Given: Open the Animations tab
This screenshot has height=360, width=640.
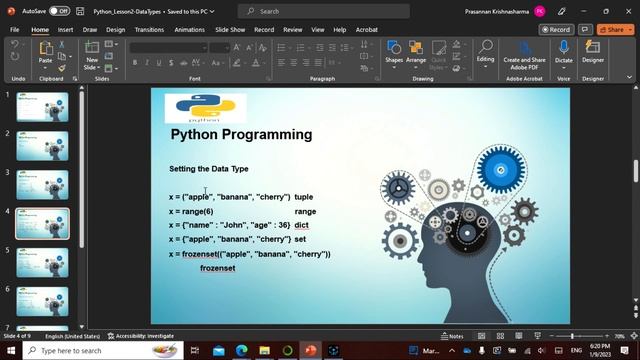Looking at the screenshot, I should pos(189,30).
